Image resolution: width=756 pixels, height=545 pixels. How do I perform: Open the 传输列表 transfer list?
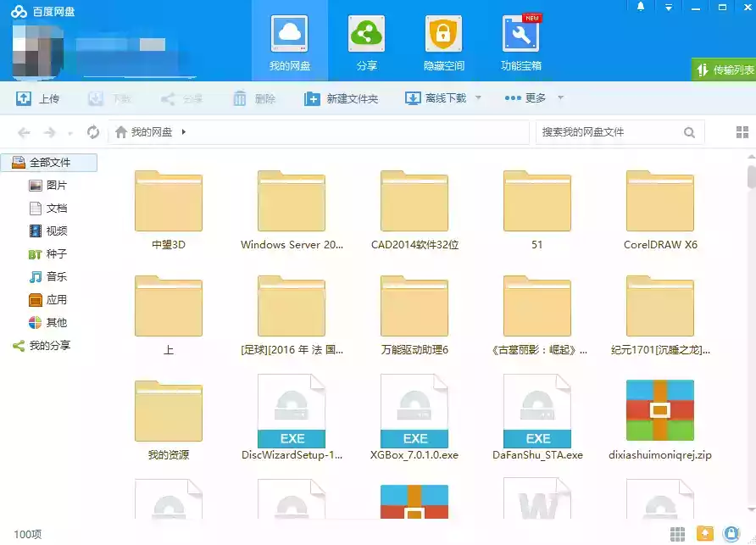point(726,71)
